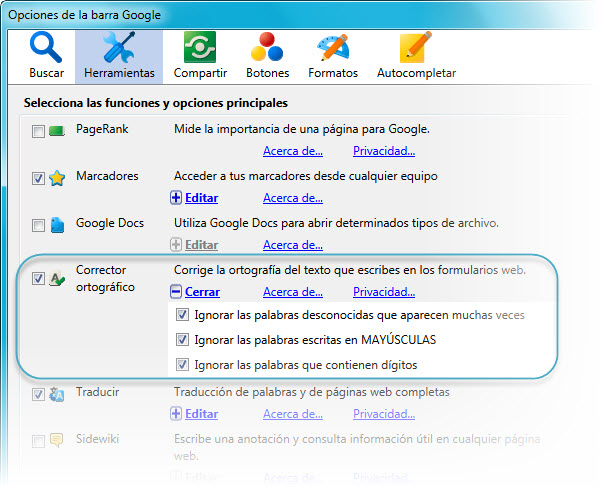Open Corrector ortográfico Privacidad link

[384, 292]
